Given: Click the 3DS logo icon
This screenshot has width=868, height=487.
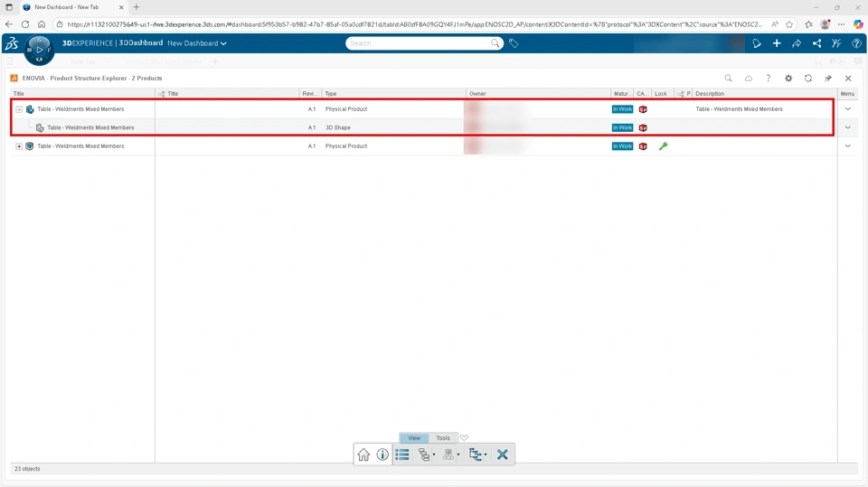Looking at the screenshot, I should pos(12,43).
